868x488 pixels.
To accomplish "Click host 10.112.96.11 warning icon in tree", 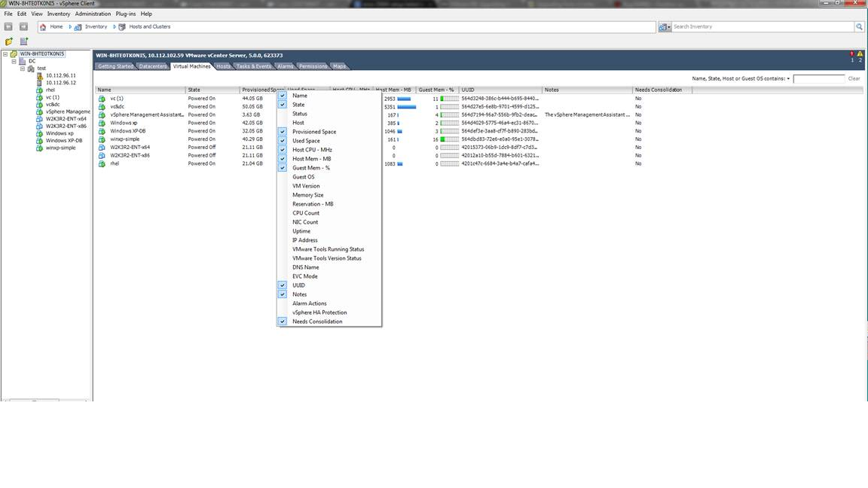I will click(39, 76).
